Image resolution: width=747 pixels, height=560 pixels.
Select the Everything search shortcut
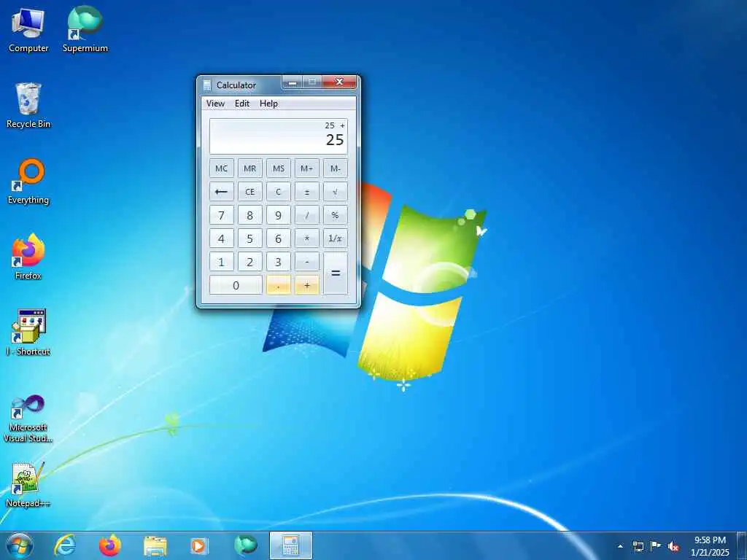click(28, 182)
